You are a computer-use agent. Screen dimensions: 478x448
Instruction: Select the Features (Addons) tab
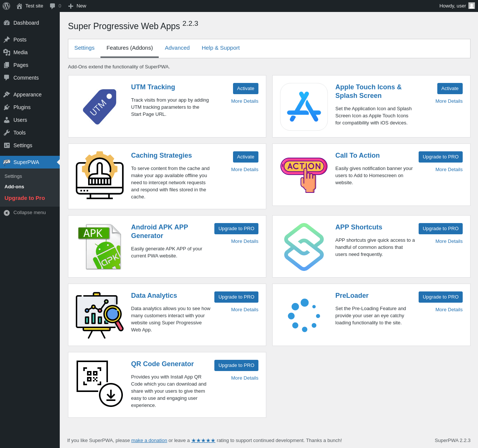130,48
